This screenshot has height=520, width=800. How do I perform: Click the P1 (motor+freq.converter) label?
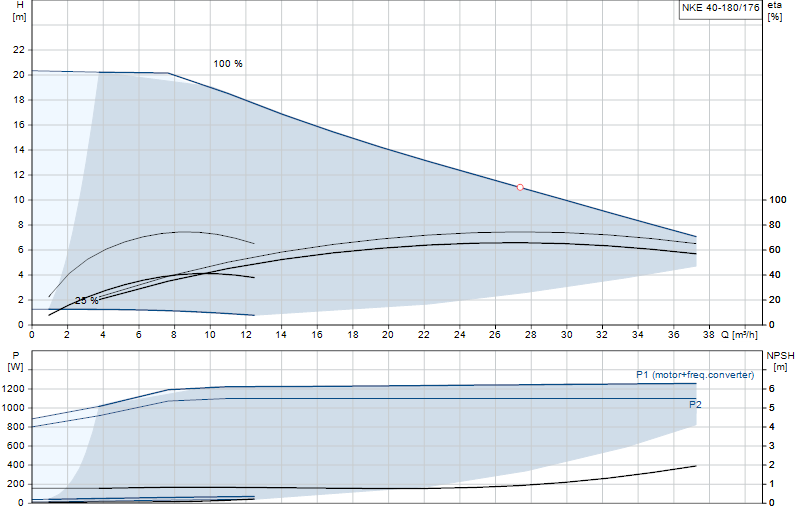pos(695,375)
